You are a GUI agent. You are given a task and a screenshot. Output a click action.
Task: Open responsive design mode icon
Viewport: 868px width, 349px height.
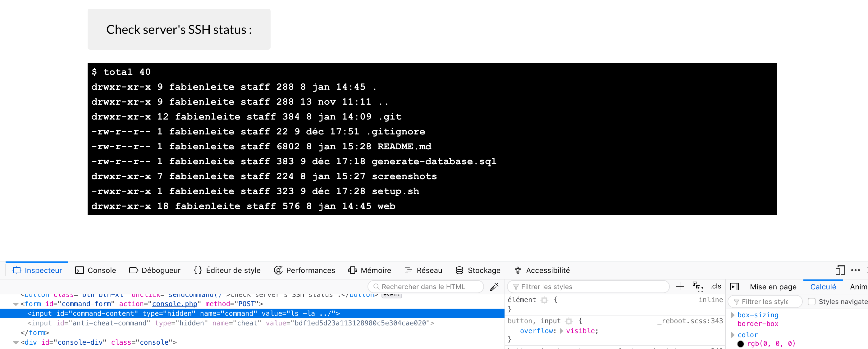click(x=840, y=270)
